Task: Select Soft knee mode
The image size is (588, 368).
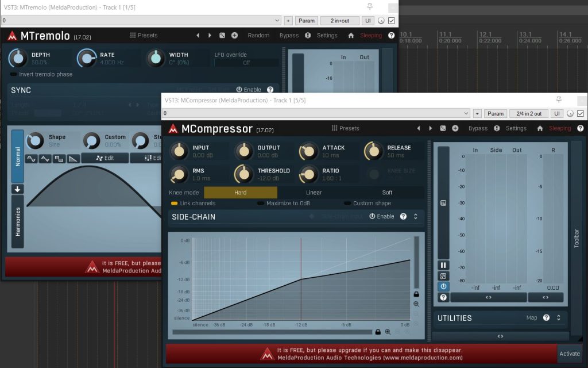Action: coord(387,193)
